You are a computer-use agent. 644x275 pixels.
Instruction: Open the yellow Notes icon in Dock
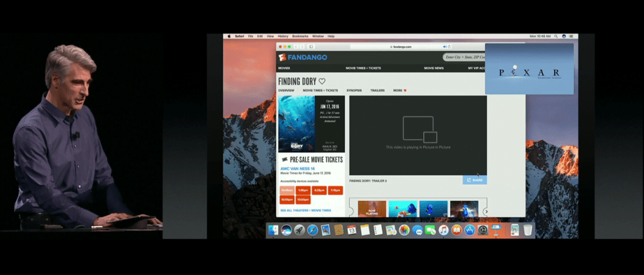pos(365,231)
